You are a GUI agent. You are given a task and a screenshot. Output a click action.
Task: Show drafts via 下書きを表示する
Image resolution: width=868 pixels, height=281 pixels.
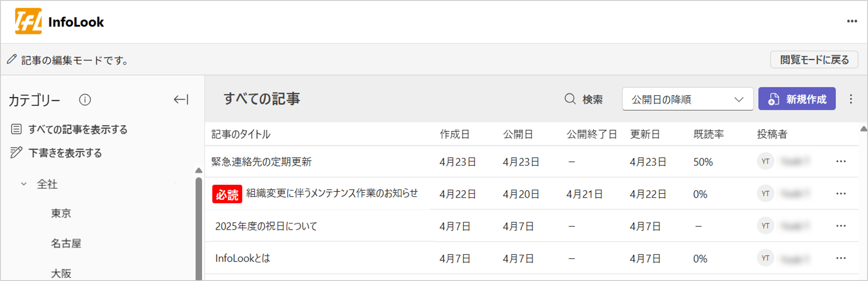pyautogui.click(x=65, y=153)
